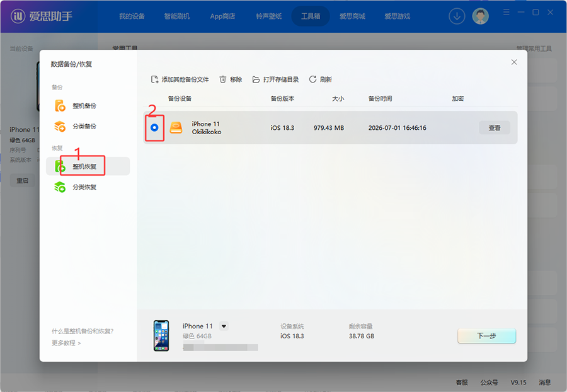The width and height of the screenshot is (567, 392).
Task: Open the download manager arrow icon
Action: click(x=457, y=16)
